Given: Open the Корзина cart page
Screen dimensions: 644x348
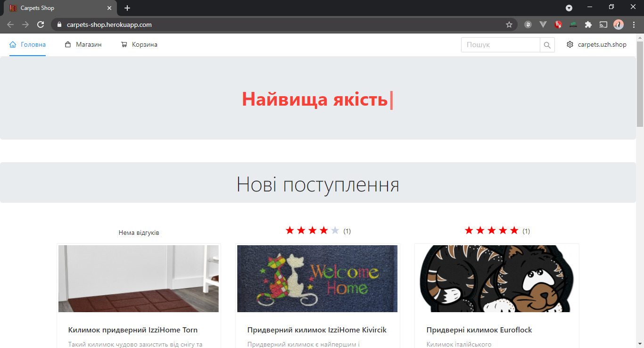Looking at the screenshot, I should click(x=139, y=44).
